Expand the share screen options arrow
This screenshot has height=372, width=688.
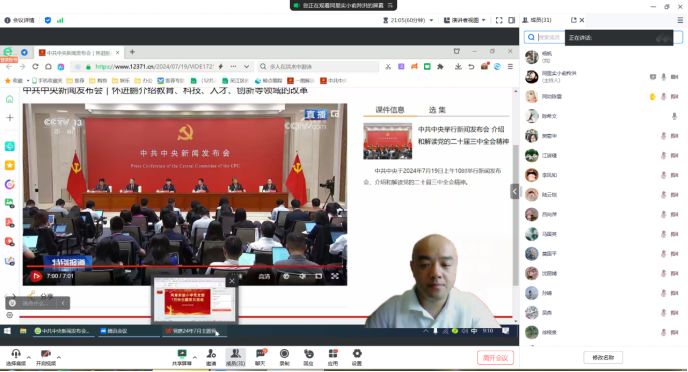195,357
